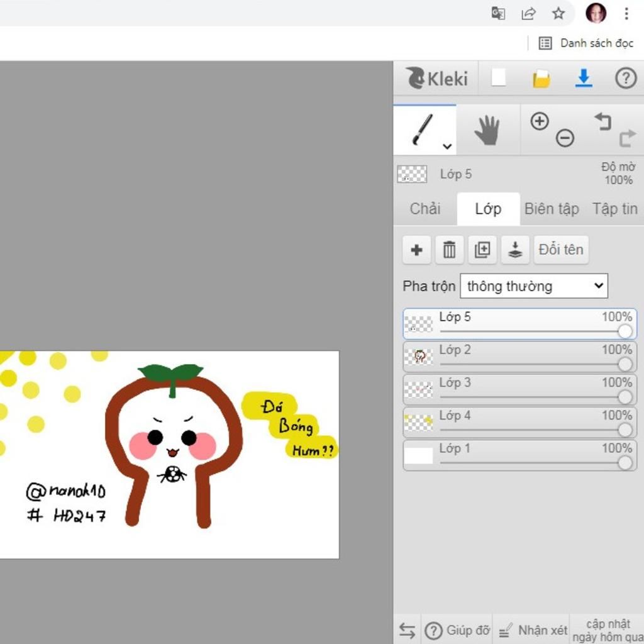Click the Lớp 2 layer thumbnail
The width and height of the screenshot is (644, 644).
418,357
